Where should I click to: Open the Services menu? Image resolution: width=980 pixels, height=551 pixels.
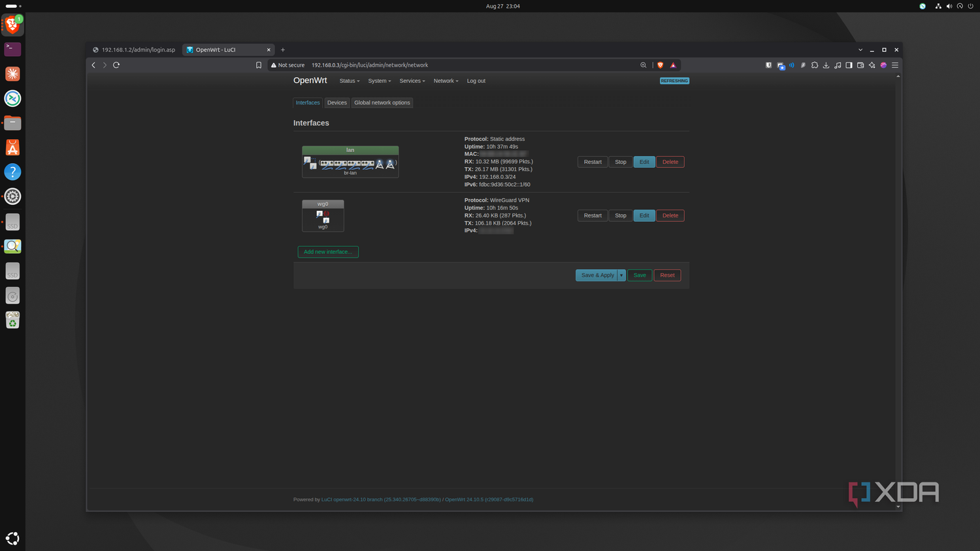[x=412, y=81]
